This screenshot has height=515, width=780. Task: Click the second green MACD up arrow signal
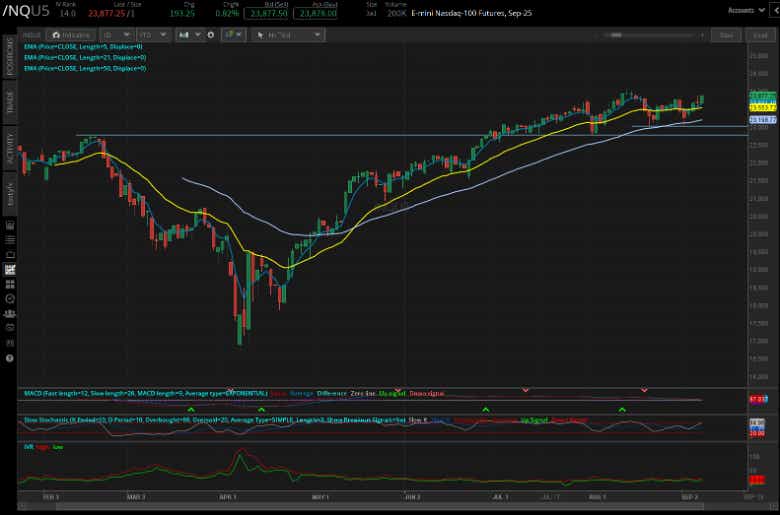tap(261, 410)
